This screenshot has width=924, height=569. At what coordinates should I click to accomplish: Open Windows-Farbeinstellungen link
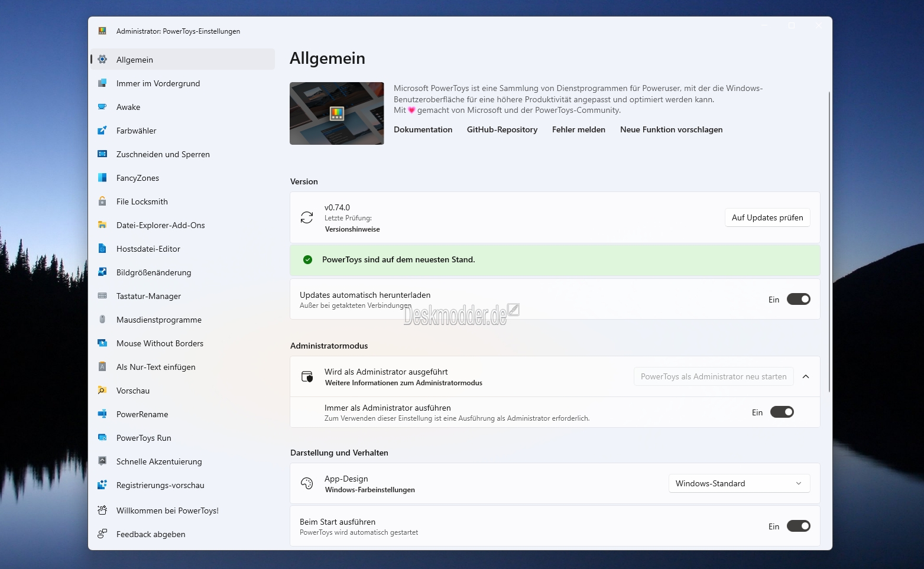[370, 490]
